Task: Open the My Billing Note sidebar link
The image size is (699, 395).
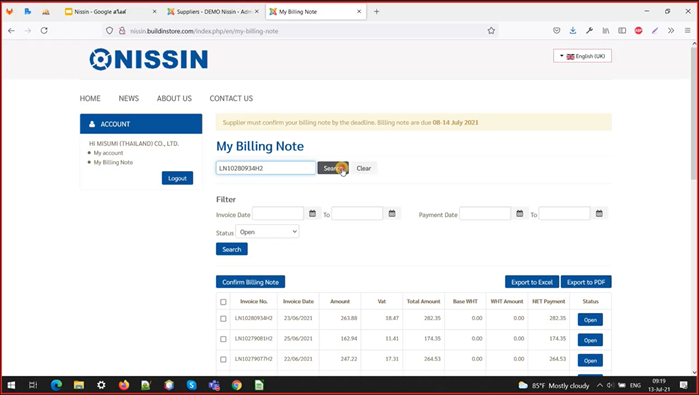Action: click(113, 162)
